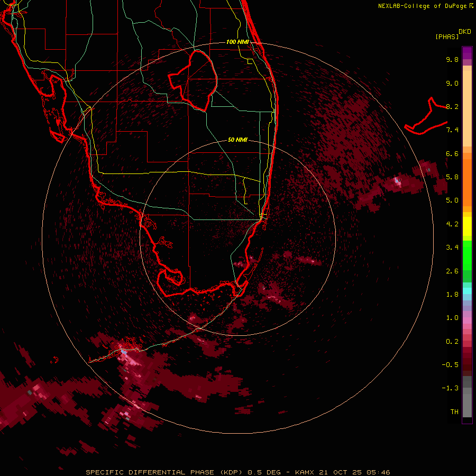Screen dimensions: 476x476
Task: Click the 5.0 value on the color scale
Action: pos(452,200)
